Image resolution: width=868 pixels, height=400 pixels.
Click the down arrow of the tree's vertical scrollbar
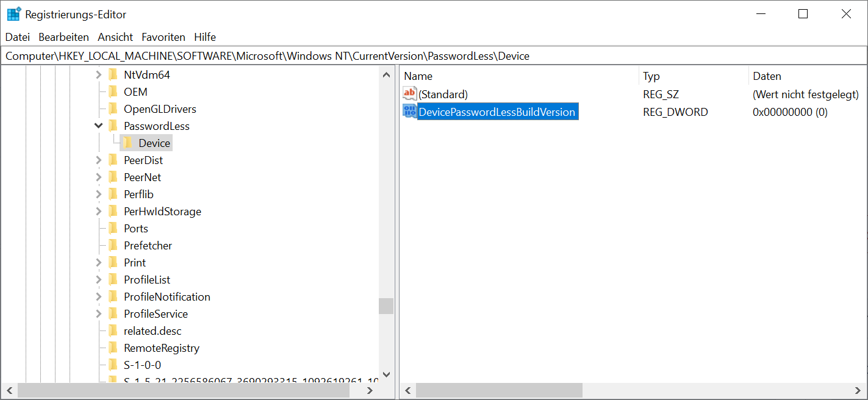386,374
